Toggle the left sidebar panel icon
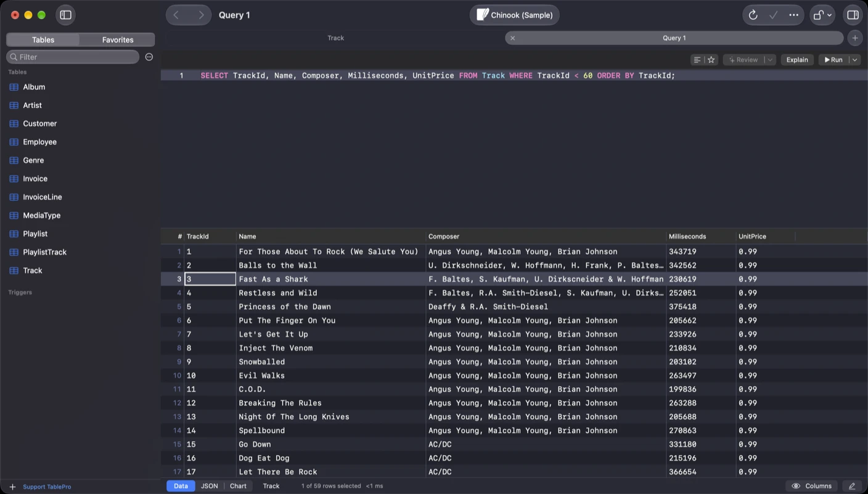868x494 pixels. [x=65, y=15]
